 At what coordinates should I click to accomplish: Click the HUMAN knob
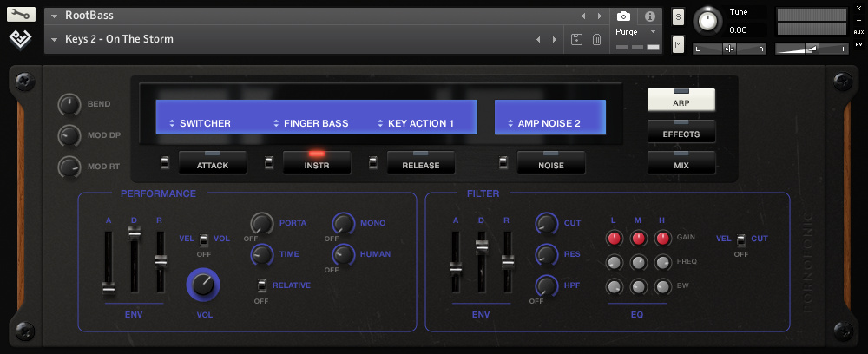click(x=343, y=254)
